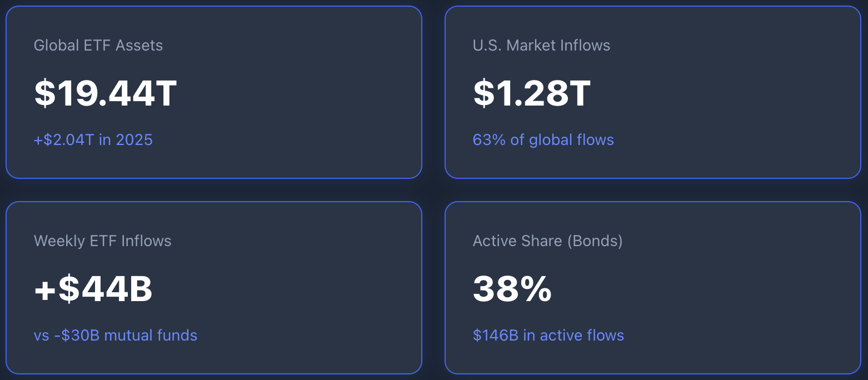Click the 'Global ETF Assets' title label
This screenshot has width=868, height=380.
tap(98, 46)
